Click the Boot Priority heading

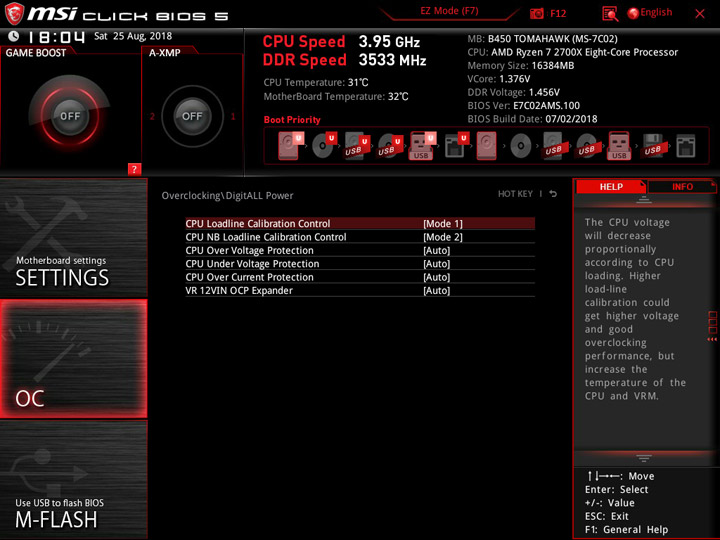[292, 119]
